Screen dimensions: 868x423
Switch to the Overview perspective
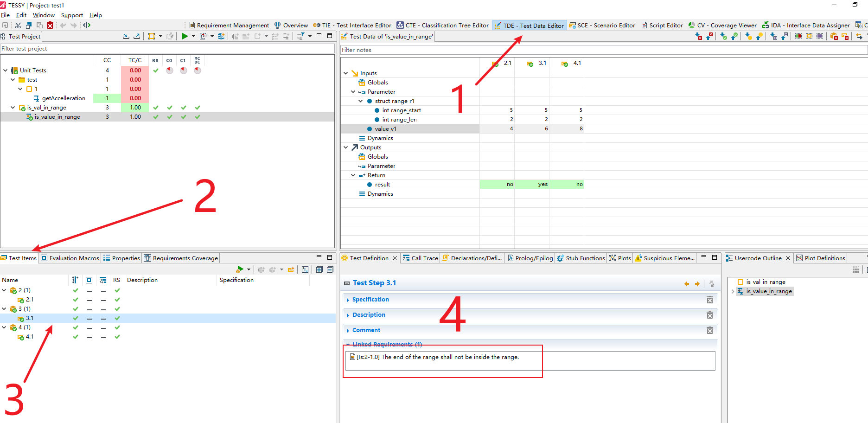(x=291, y=26)
